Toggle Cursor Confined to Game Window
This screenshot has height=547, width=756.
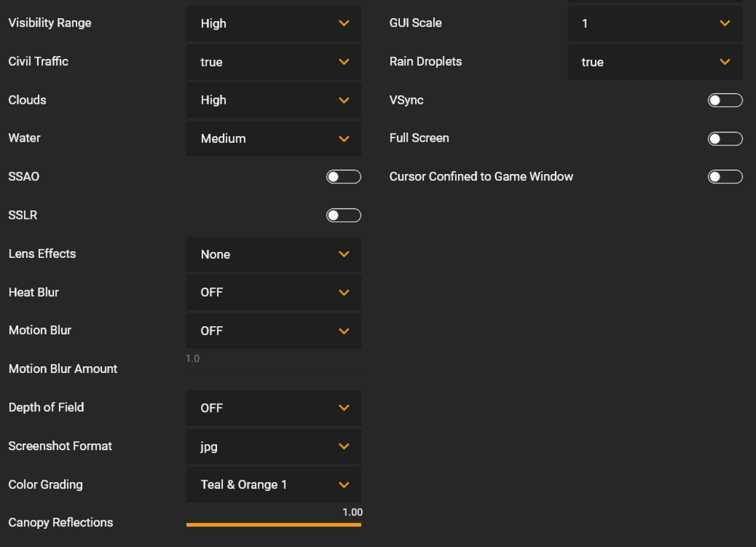[x=725, y=177]
